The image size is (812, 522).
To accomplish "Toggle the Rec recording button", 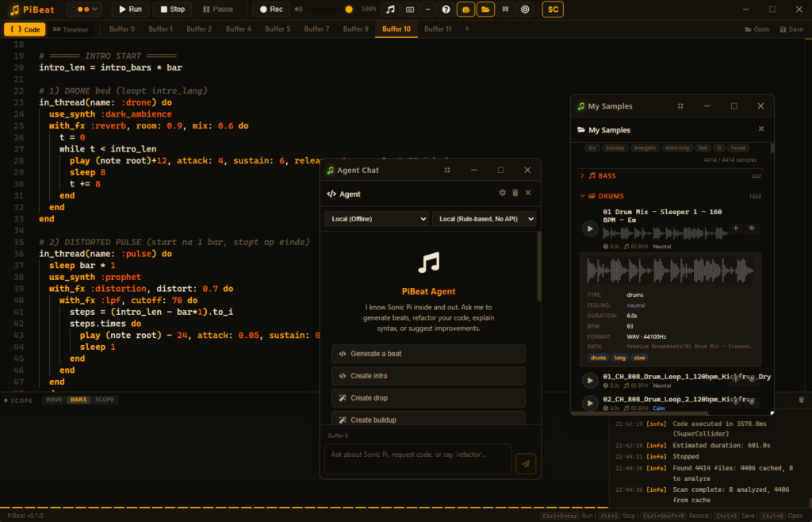I will pyautogui.click(x=271, y=10).
